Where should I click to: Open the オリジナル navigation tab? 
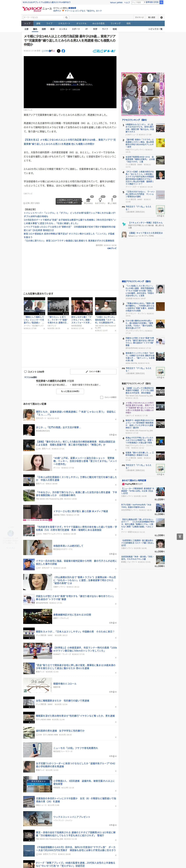coord(81,24)
